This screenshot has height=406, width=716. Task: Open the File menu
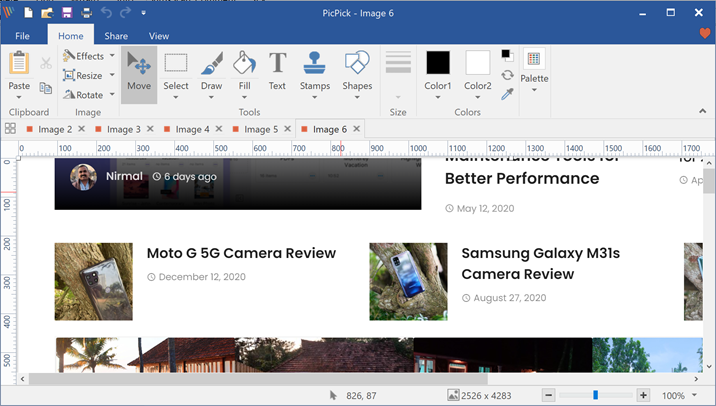click(22, 36)
